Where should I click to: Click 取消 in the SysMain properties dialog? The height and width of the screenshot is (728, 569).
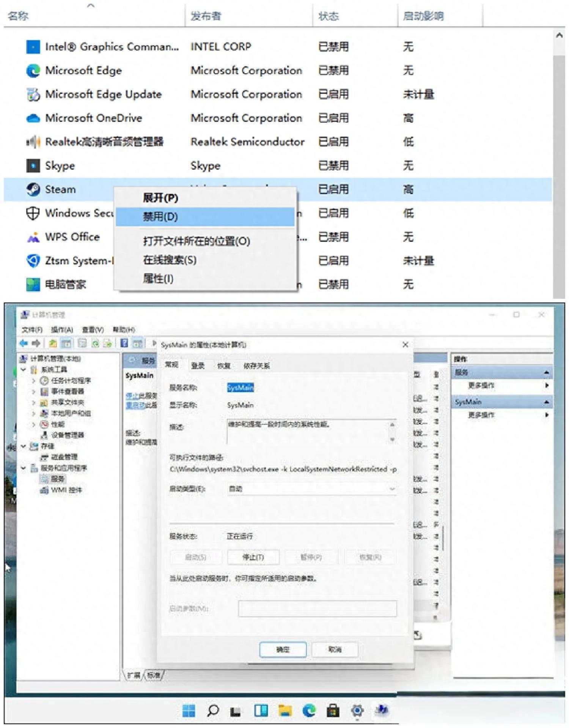335,650
